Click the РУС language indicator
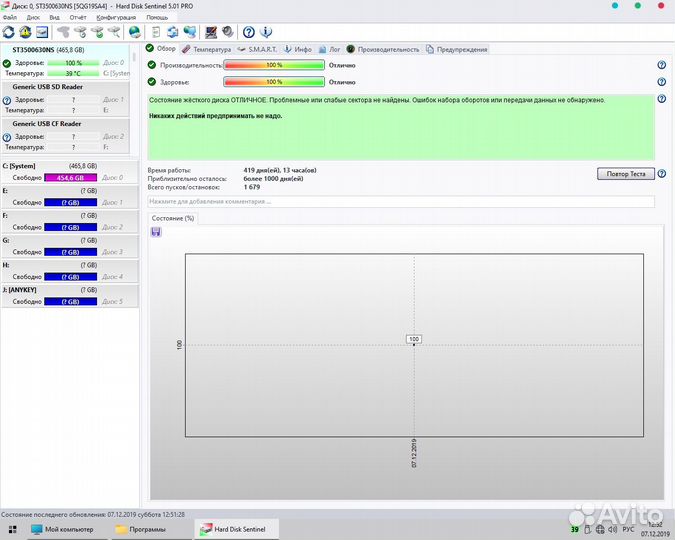This screenshot has height=540, width=675. [x=629, y=529]
